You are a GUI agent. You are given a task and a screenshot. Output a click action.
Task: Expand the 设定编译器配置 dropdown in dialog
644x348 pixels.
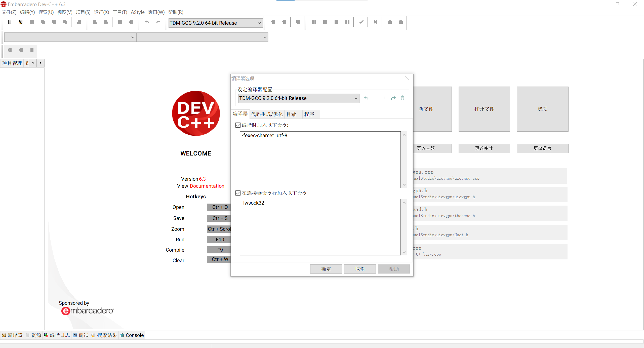356,98
